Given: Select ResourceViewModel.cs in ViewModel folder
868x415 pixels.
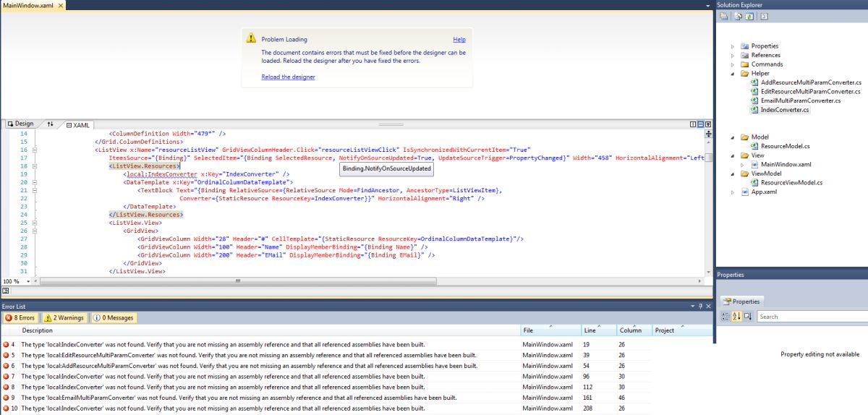Looking at the screenshot, I should [791, 183].
